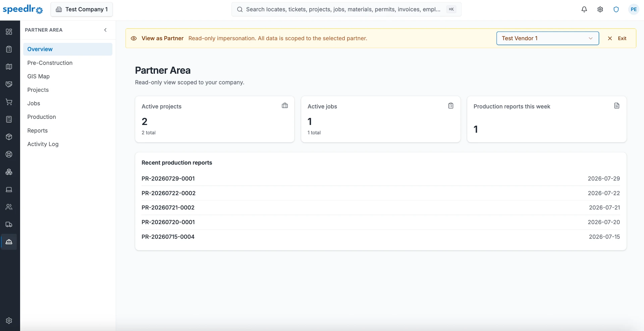The image size is (644, 331).
Task: Click the '2 total' projects text
Action: tap(149, 133)
